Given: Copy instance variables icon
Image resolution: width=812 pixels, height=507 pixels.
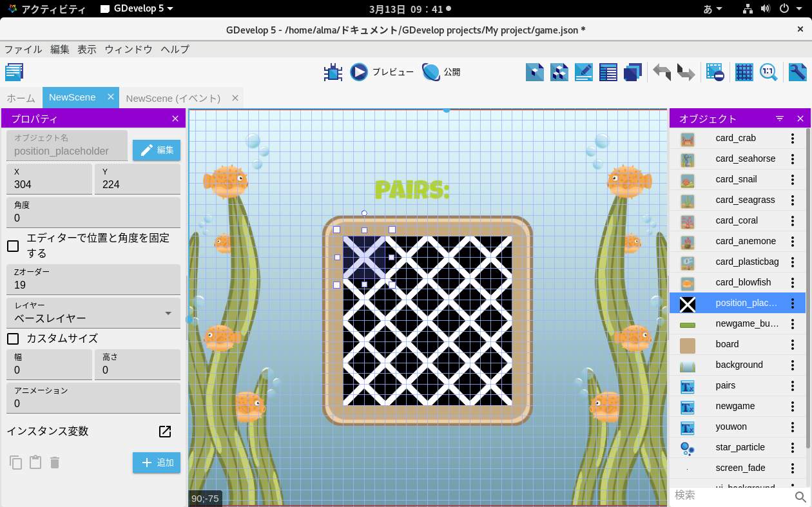Looking at the screenshot, I should click(x=16, y=463).
